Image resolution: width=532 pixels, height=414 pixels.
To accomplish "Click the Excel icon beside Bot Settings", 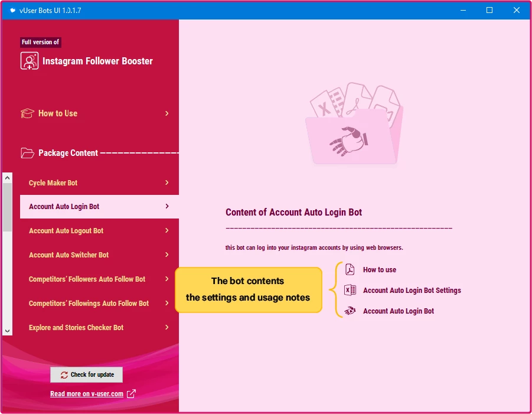I will [x=350, y=290].
